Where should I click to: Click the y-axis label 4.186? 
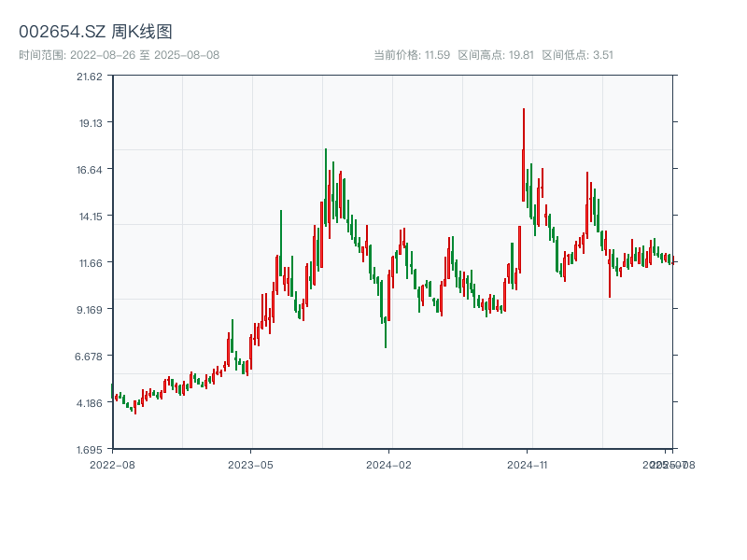click(x=90, y=403)
